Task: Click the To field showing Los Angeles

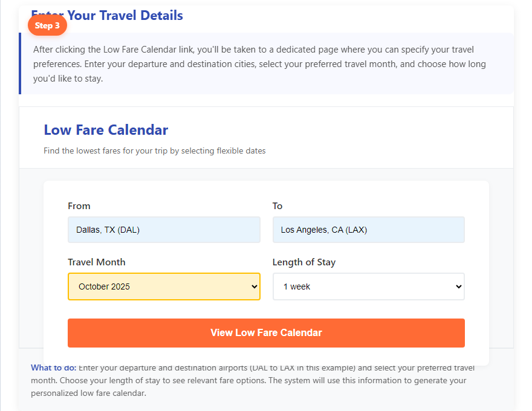Action: [x=368, y=230]
